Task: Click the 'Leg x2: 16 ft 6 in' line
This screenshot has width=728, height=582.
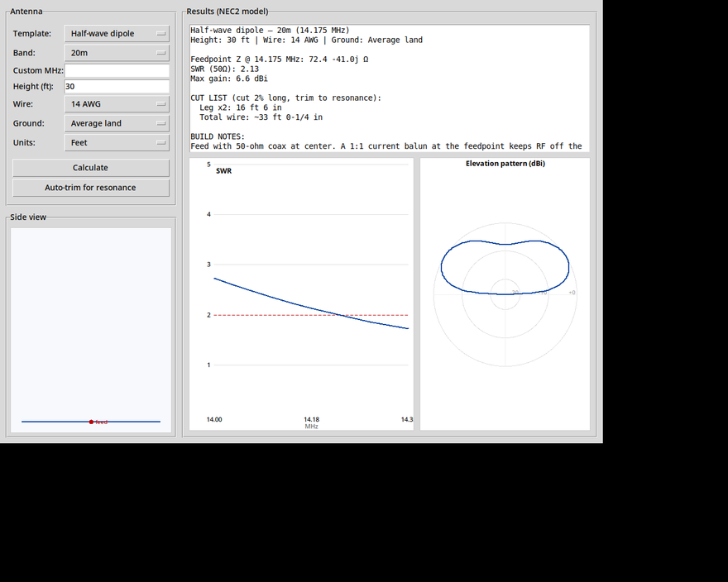Action: 241,107
